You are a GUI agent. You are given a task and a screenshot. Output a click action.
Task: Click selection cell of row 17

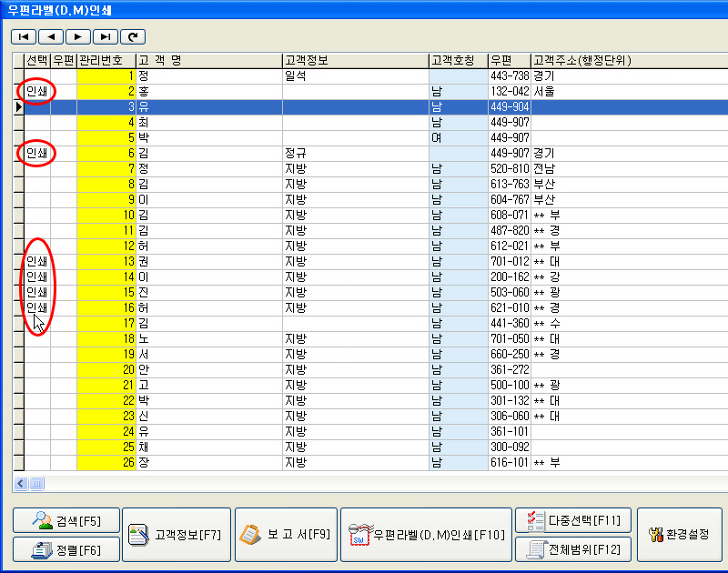[37, 324]
